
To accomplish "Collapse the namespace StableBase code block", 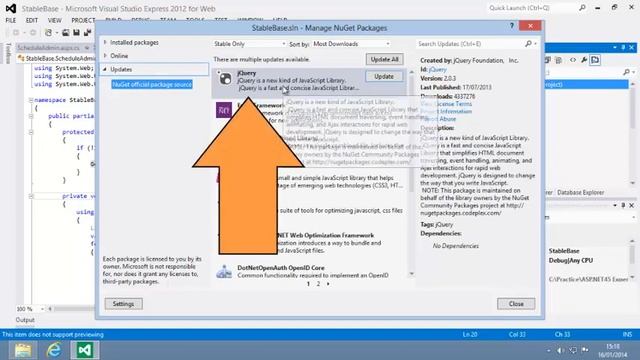I will click(x=31, y=100).
